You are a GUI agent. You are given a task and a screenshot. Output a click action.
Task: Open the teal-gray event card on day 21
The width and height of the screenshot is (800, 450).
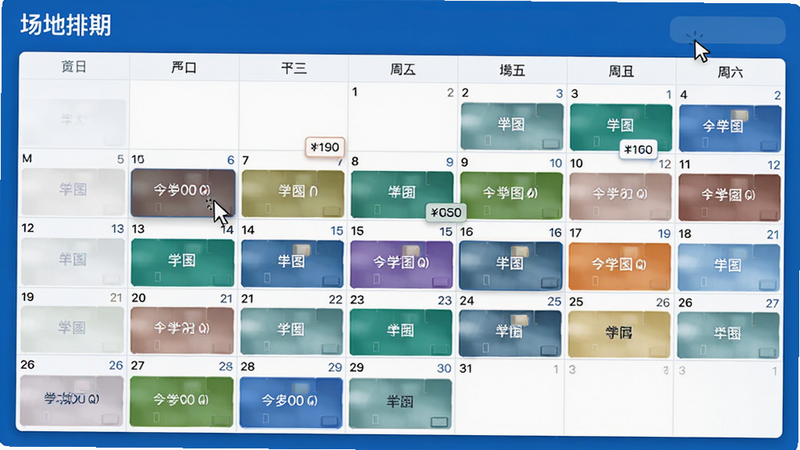[291, 331]
